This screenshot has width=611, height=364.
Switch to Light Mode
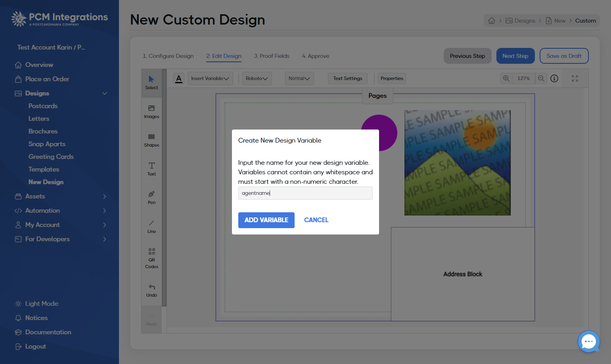42,303
